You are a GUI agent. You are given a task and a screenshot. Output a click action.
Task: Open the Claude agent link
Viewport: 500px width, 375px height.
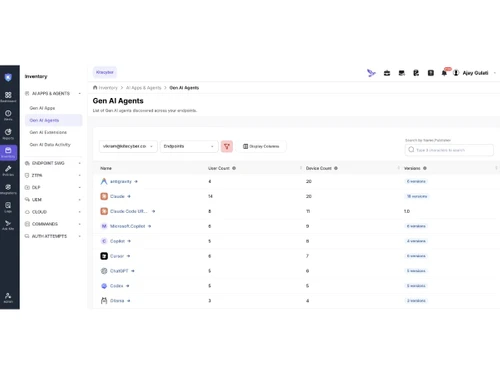coord(117,196)
